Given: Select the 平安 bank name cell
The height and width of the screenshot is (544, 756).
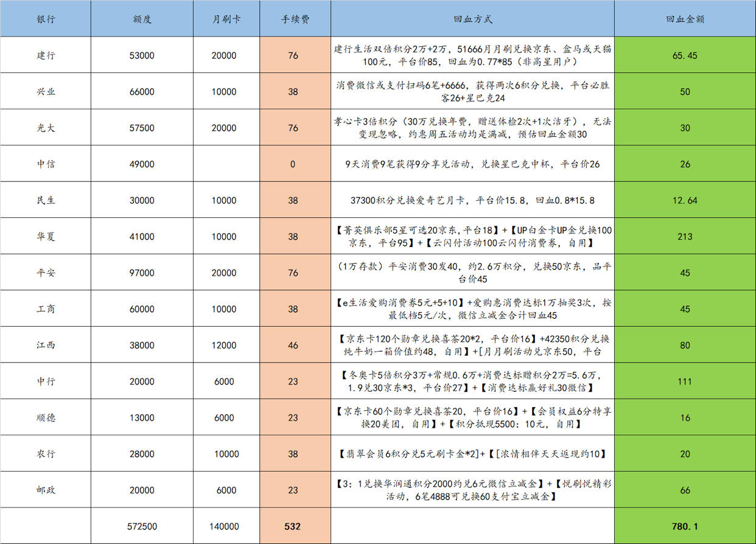Looking at the screenshot, I should click(46, 273).
